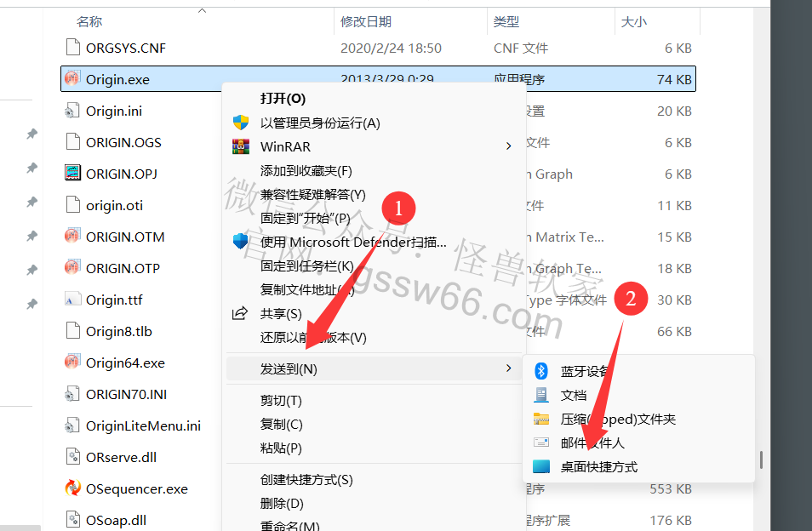
Task: Select the ORIGIN.OPJ file name
Action: click(122, 174)
